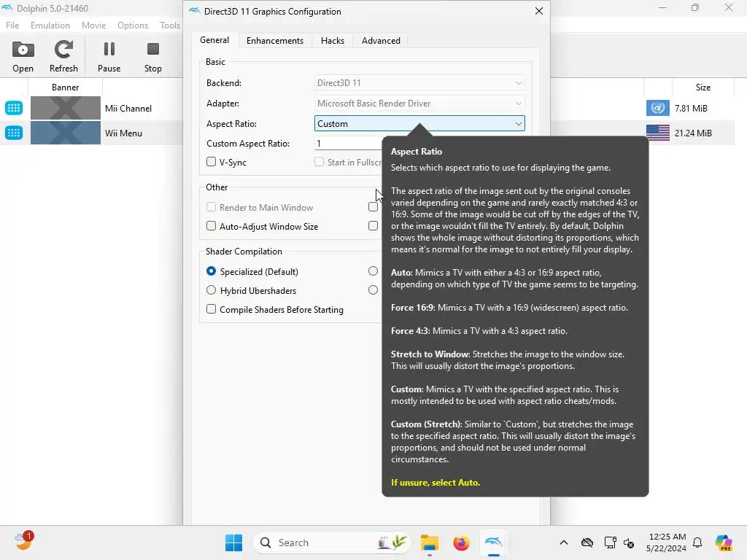
Task: Click the world region flag for Mii Channel
Action: (657, 108)
